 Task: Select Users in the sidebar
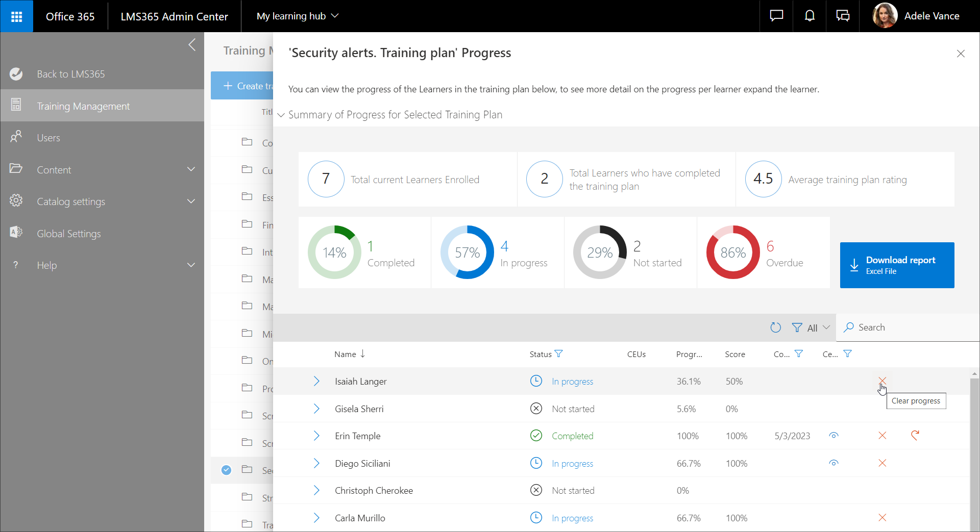pos(48,137)
